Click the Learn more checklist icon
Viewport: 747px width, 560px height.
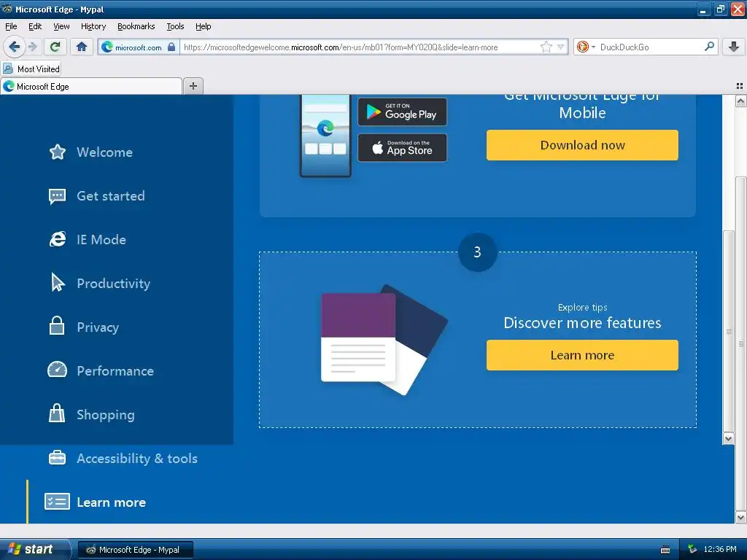click(x=57, y=502)
